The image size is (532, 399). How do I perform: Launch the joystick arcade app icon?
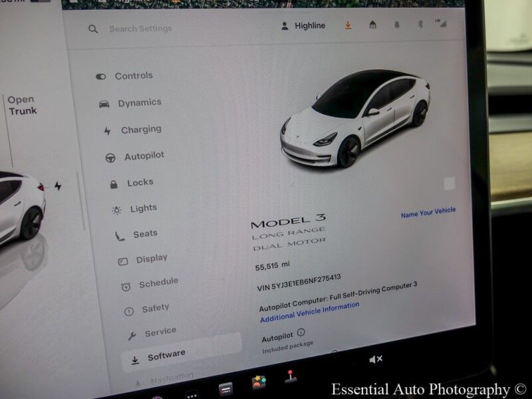[x=291, y=376]
